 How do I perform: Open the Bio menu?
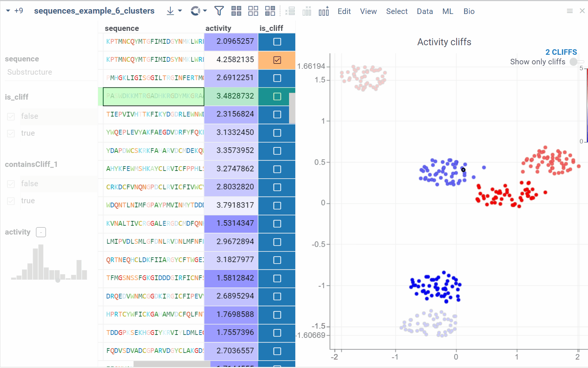click(469, 11)
